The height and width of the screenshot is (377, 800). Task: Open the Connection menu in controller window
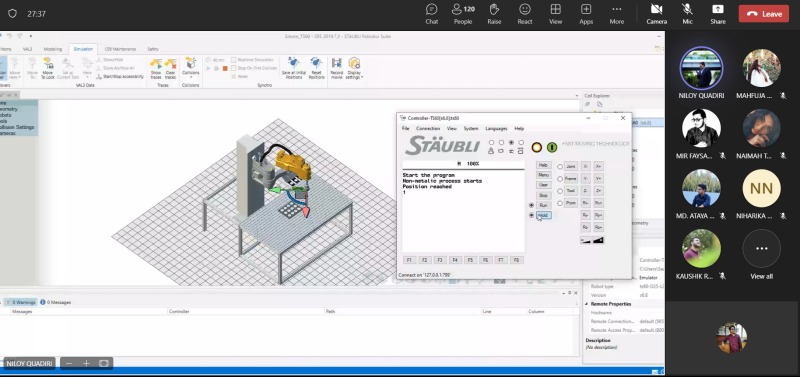click(428, 129)
